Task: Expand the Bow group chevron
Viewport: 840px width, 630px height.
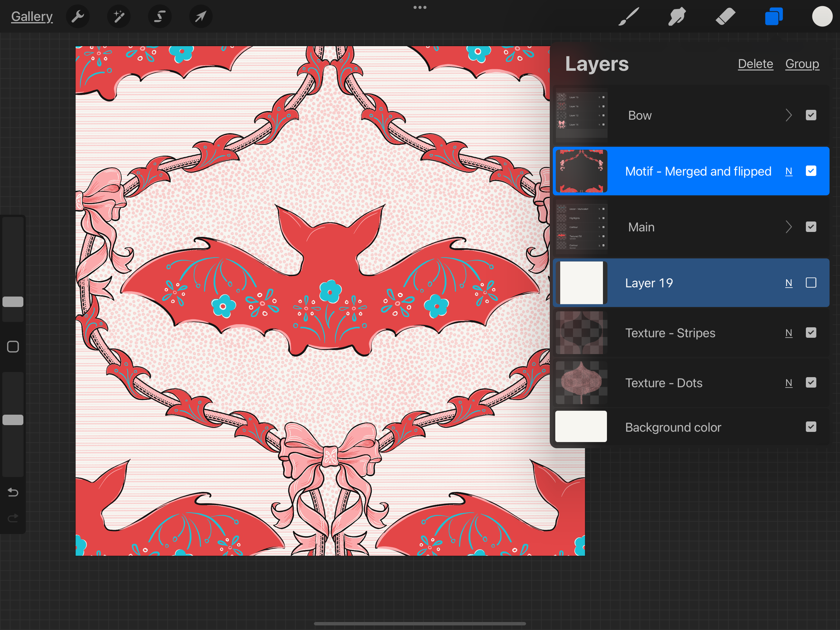Action: pos(789,115)
